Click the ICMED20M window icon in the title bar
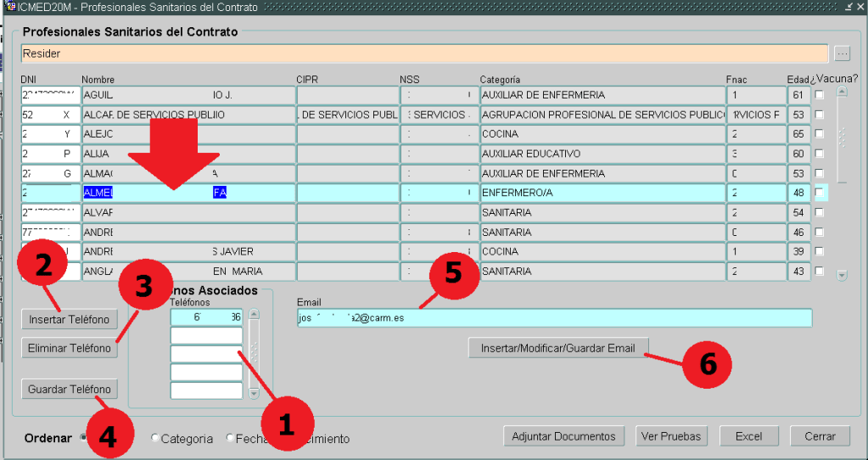The height and width of the screenshot is (460, 868). [10, 7]
